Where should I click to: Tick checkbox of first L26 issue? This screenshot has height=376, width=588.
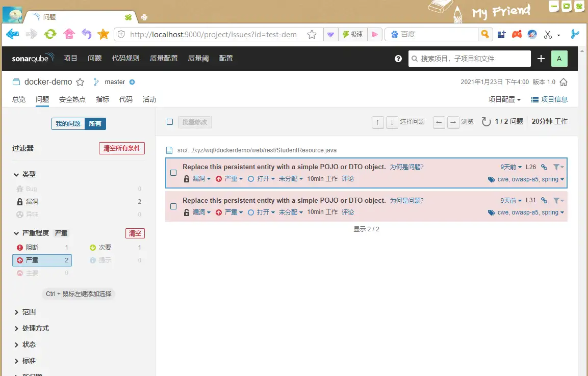173,173
